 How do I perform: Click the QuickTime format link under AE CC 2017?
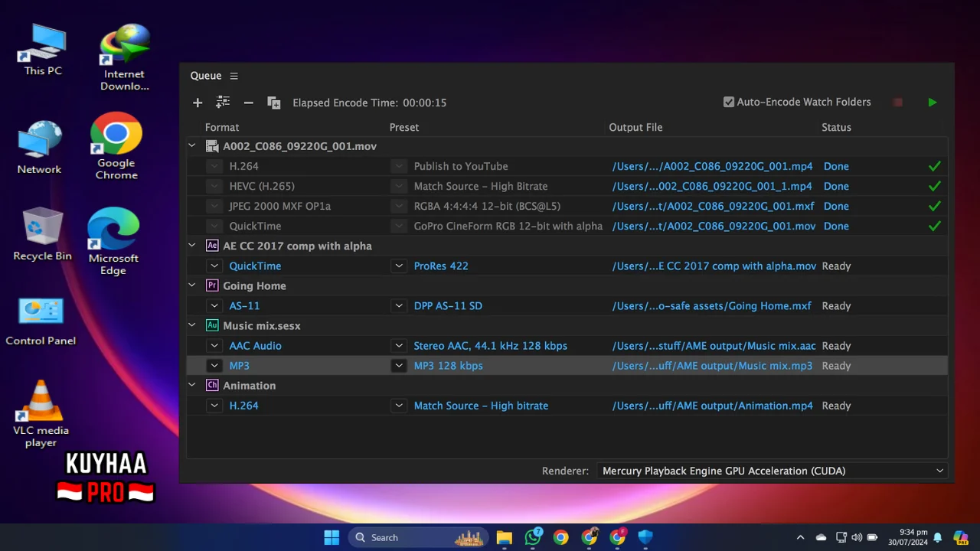pos(255,266)
